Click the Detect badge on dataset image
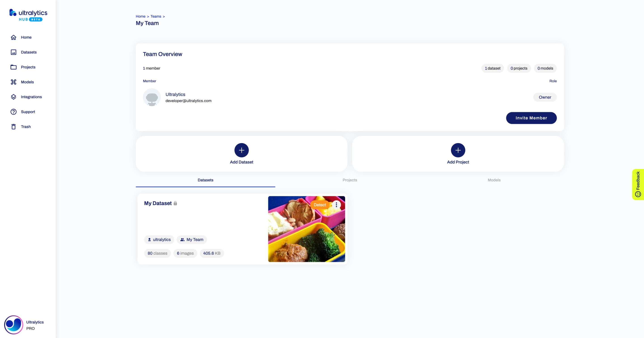The image size is (644, 338). (320, 205)
